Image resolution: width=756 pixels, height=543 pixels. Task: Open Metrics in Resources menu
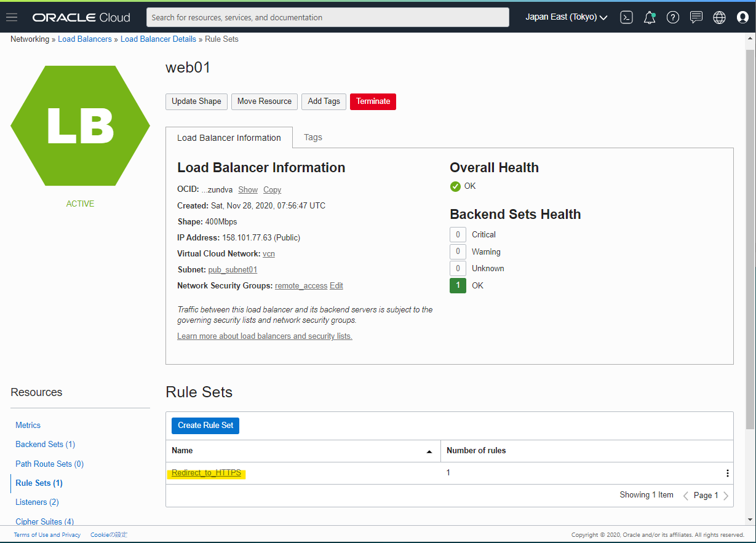[28, 426]
